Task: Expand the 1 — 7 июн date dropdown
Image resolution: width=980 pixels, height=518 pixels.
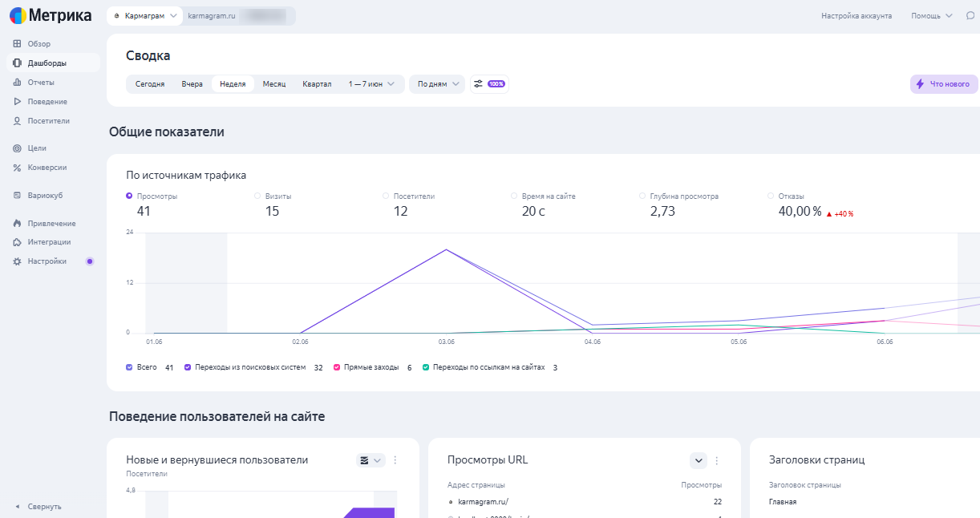Action: [372, 84]
